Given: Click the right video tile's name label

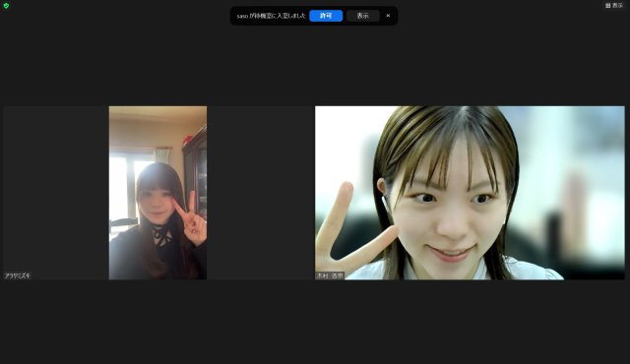Looking at the screenshot, I should click(x=330, y=275).
